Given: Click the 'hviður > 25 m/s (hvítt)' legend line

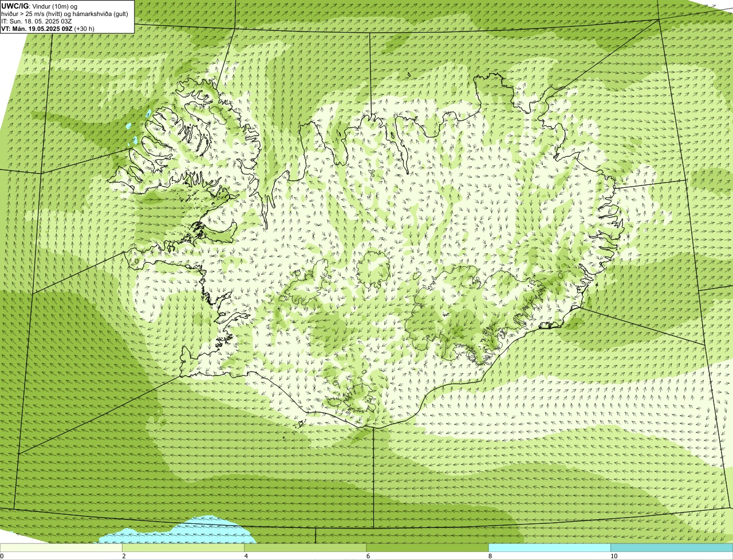Looking at the screenshot, I should click(x=65, y=14).
